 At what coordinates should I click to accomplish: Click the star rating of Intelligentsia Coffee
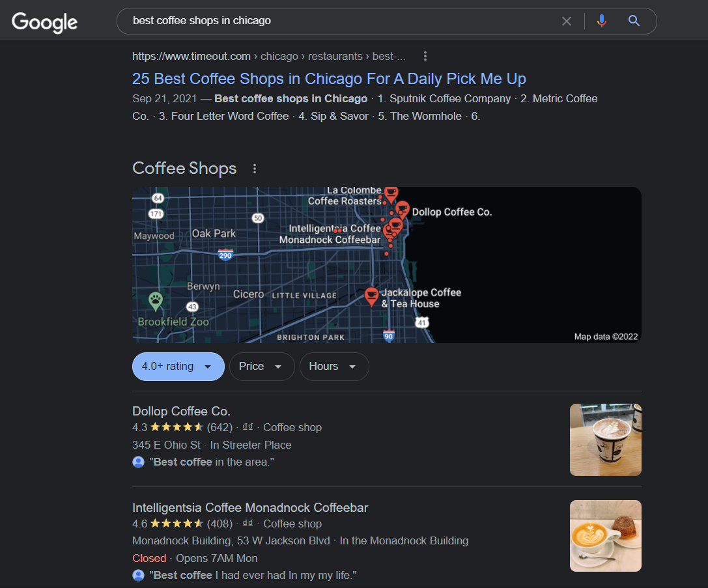(177, 524)
